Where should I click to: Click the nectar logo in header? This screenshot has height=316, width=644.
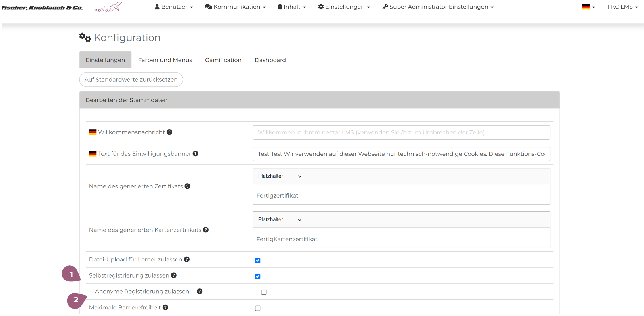pyautogui.click(x=108, y=8)
